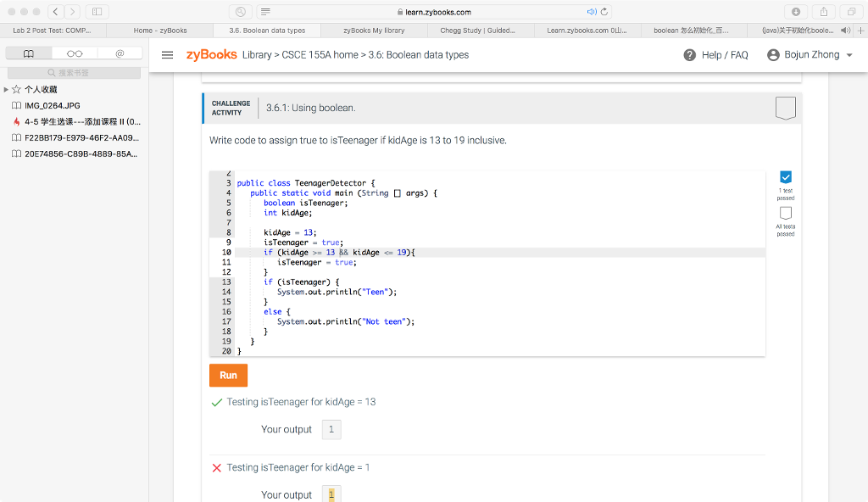
Task: Click the Run button below the code
Action: 227,375
